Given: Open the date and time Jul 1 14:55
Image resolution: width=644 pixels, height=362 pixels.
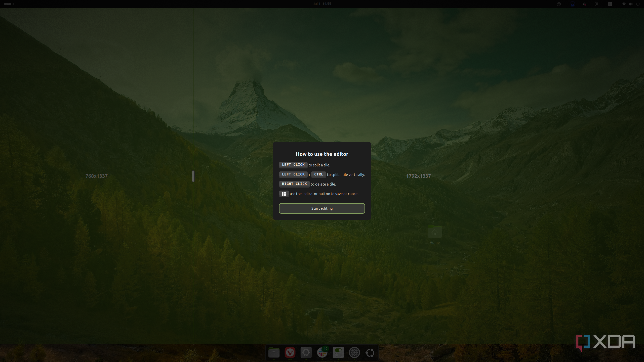Looking at the screenshot, I should click(322, 4).
